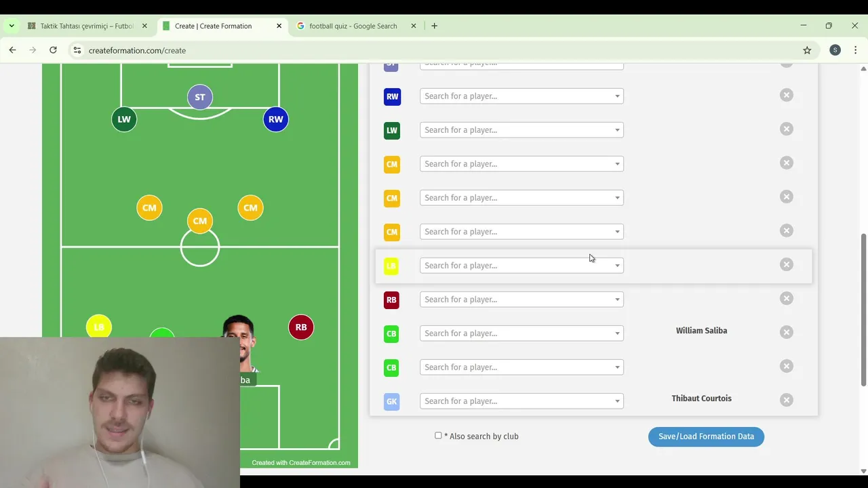Search for a player in RB row
868x488 pixels.
pyautogui.click(x=521, y=300)
